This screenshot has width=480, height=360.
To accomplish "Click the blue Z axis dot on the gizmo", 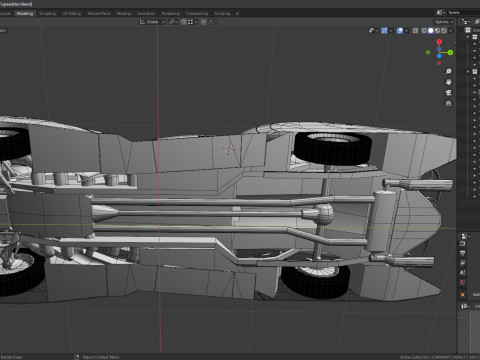I will click(x=439, y=56).
